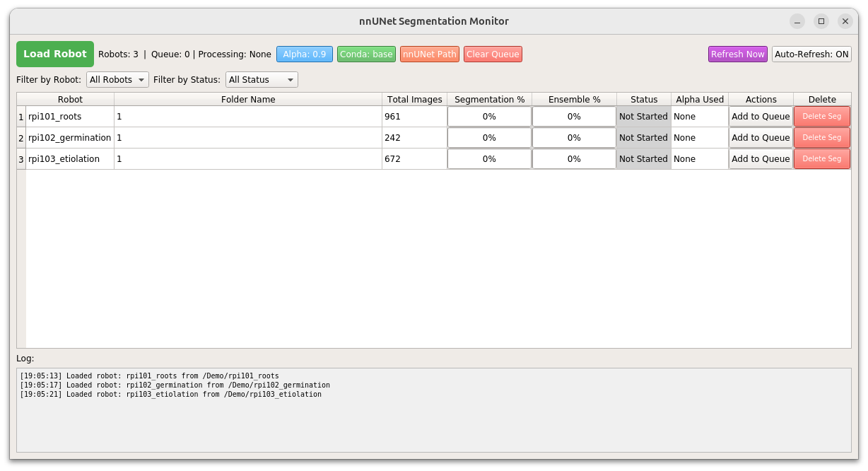Sort by the Total Images column header
The image size is (868, 471).
tap(415, 99)
